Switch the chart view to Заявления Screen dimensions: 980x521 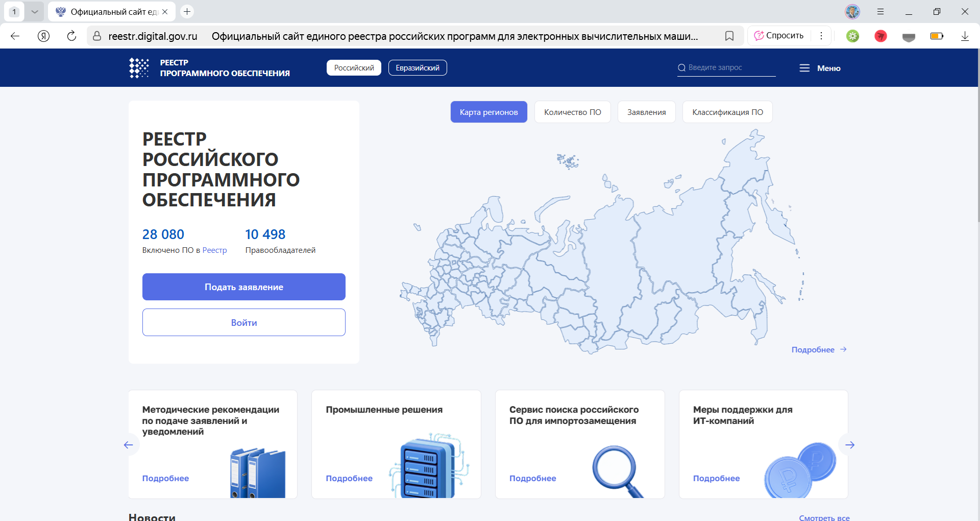click(x=646, y=112)
